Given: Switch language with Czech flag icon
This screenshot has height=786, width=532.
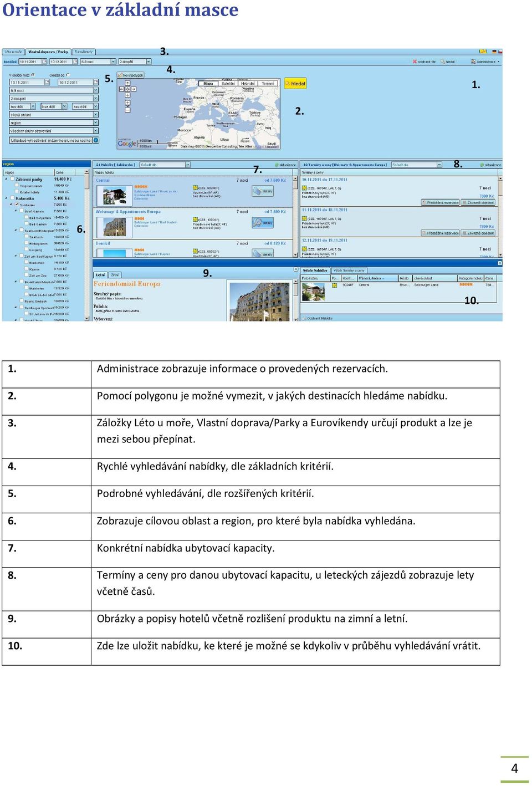Looking at the screenshot, I should [x=500, y=52].
